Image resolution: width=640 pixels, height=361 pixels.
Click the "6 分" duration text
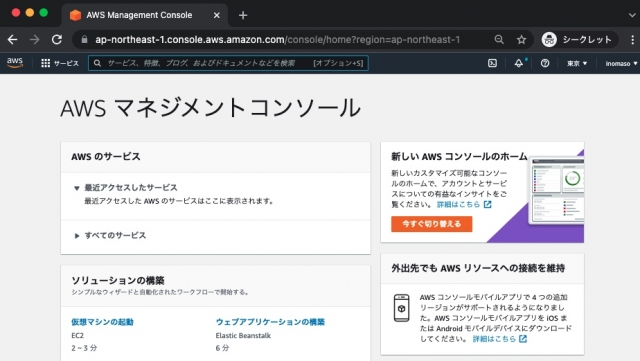click(x=222, y=348)
